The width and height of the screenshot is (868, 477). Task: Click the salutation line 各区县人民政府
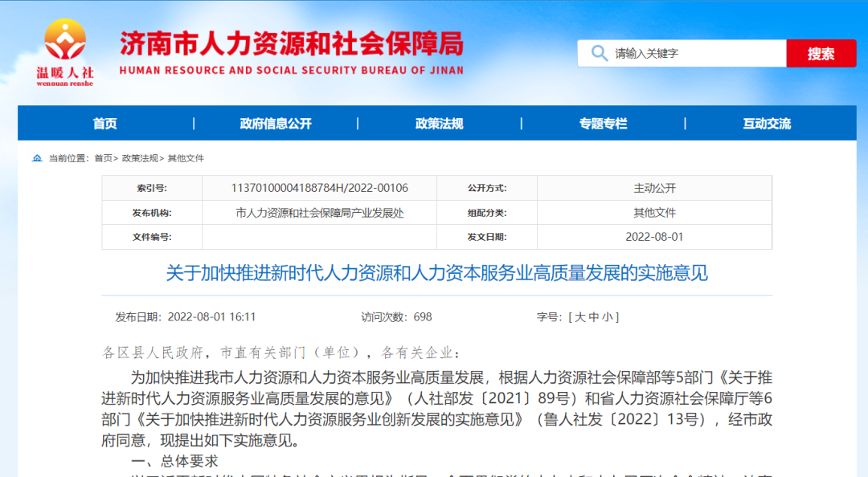point(282,353)
